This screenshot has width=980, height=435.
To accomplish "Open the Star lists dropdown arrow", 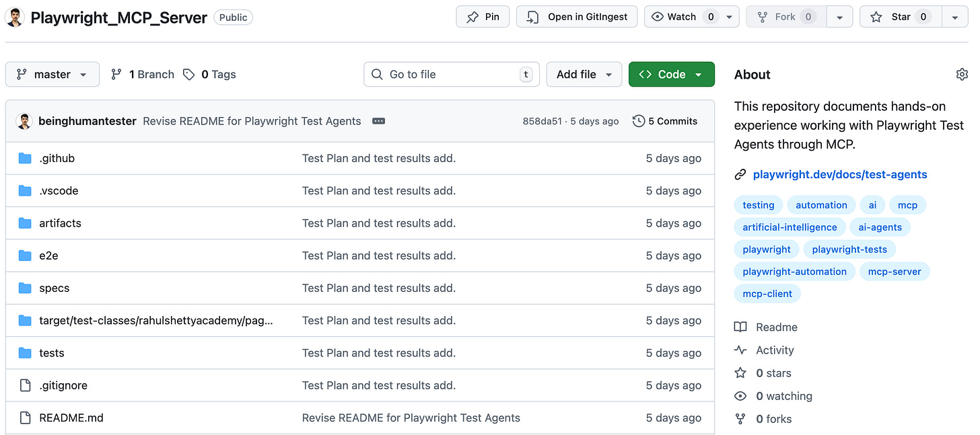I will pyautogui.click(x=954, y=17).
